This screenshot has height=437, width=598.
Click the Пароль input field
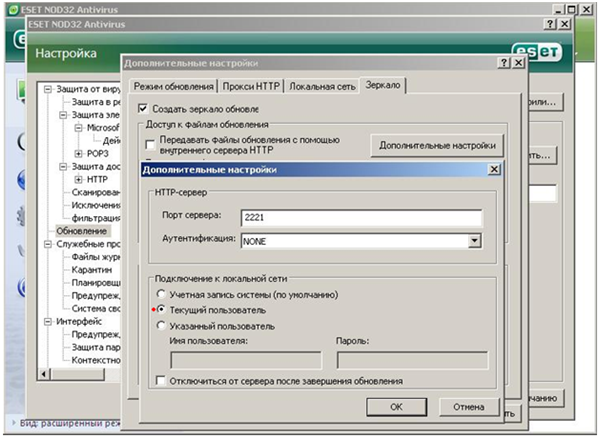412,360
